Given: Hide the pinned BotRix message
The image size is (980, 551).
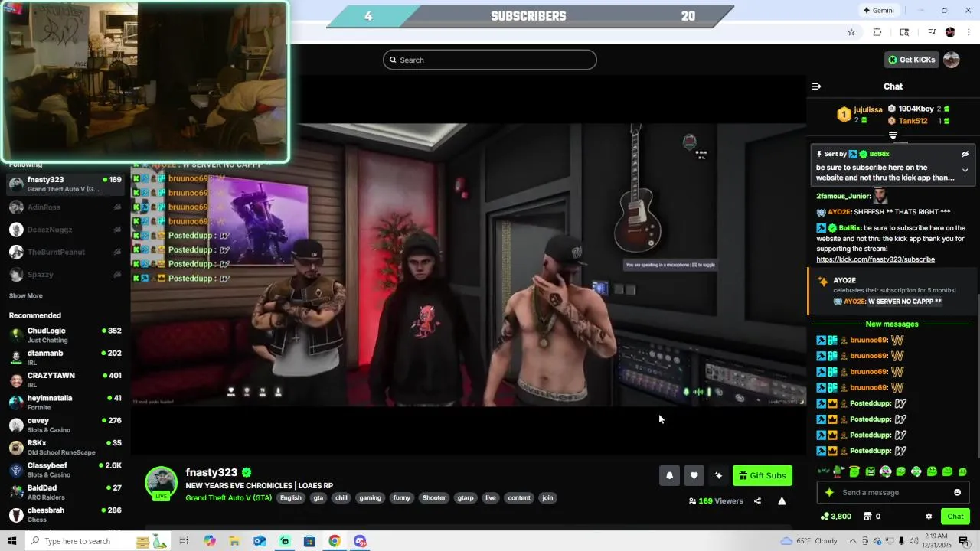Looking at the screenshot, I should click(x=965, y=154).
